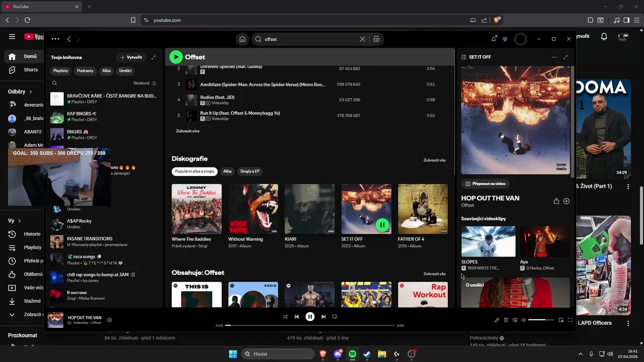
Task: Expand Tvoje knihovna with the expand arrows
Action: [x=153, y=57]
